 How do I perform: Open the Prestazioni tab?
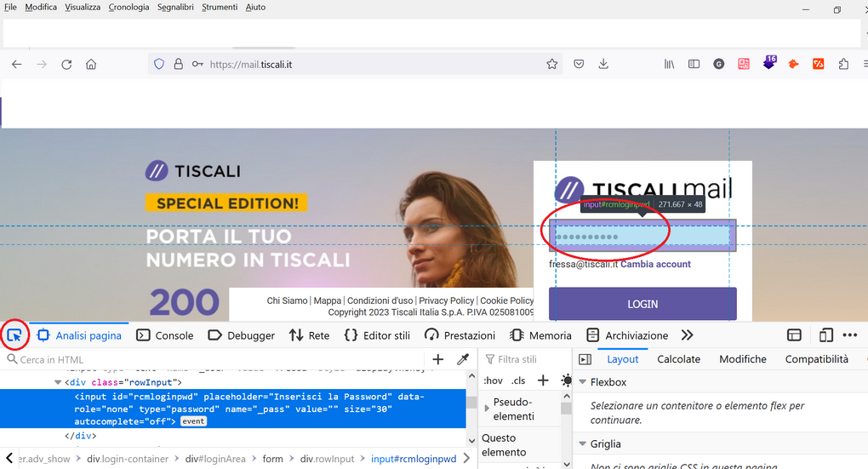click(x=460, y=335)
